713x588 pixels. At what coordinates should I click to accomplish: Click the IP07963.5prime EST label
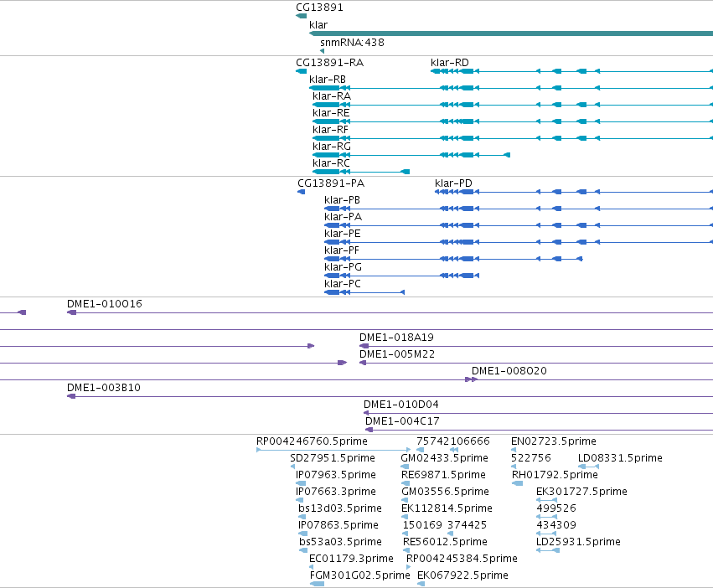(x=336, y=475)
